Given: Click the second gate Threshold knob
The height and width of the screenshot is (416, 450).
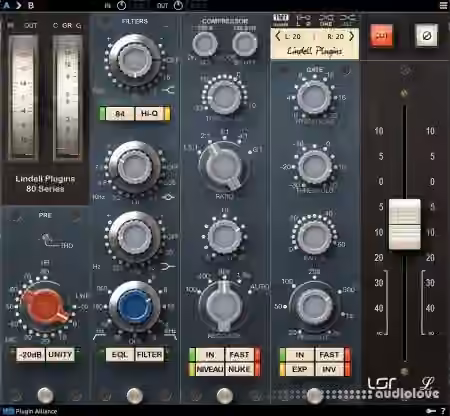Looking at the screenshot, I should 314,166.
